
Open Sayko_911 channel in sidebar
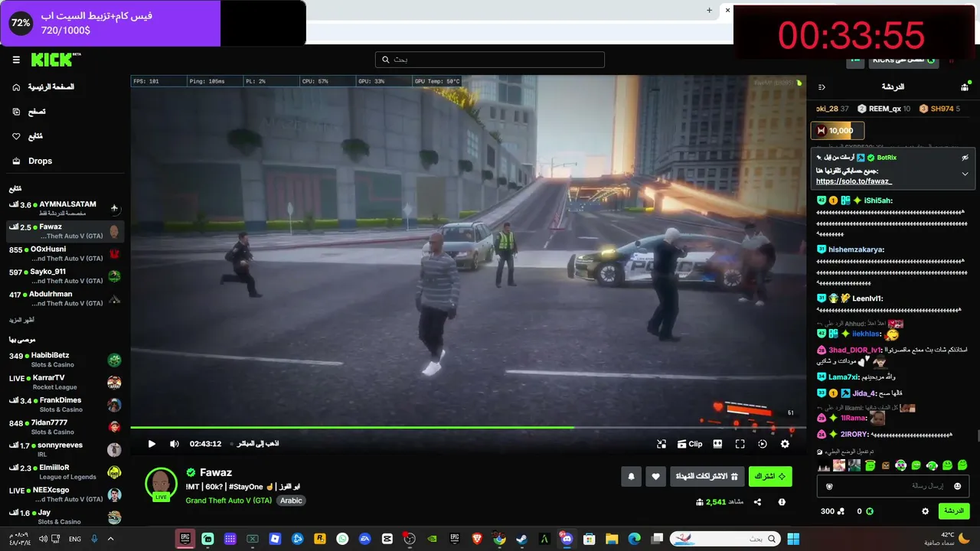coord(65,275)
